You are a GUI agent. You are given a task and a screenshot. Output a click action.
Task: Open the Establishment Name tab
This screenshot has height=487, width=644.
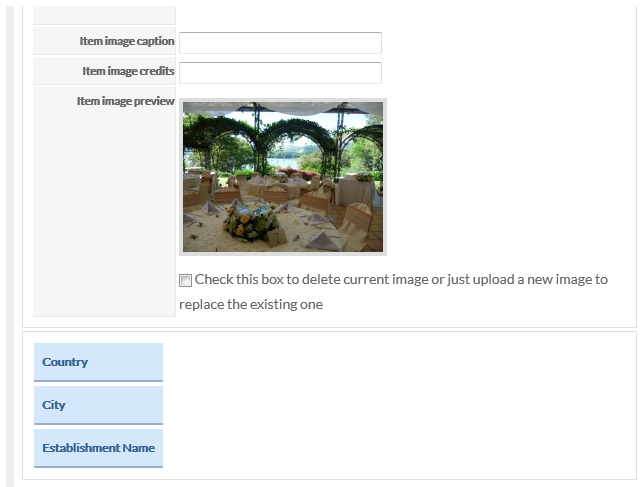pyautogui.click(x=98, y=448)
